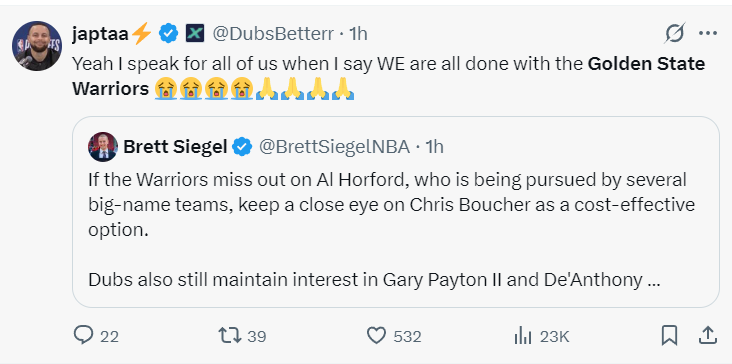This screenshot has height=364, width=732.
Task: Click the Grok explain icon
Action: [x=675, y=33]
